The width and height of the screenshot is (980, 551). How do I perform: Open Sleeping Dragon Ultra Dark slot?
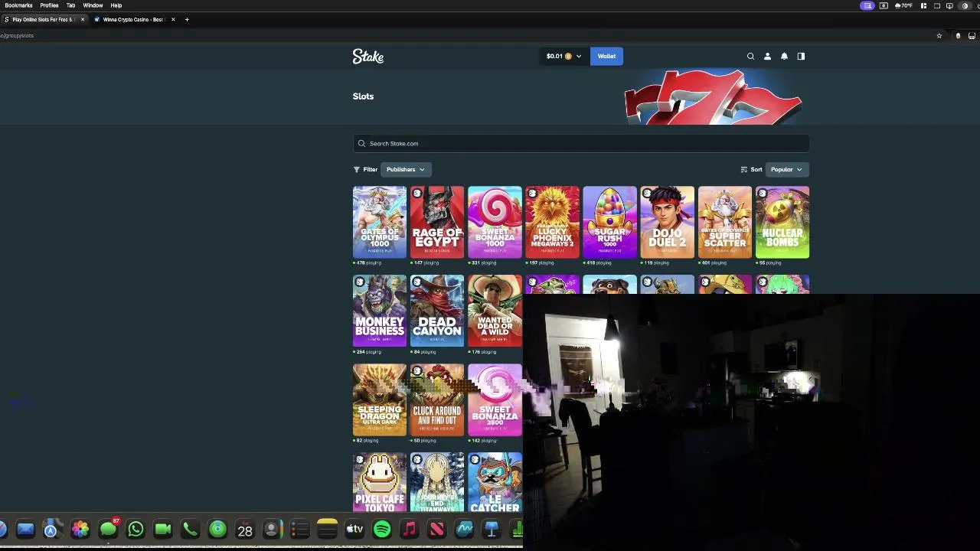click(380, 399)
